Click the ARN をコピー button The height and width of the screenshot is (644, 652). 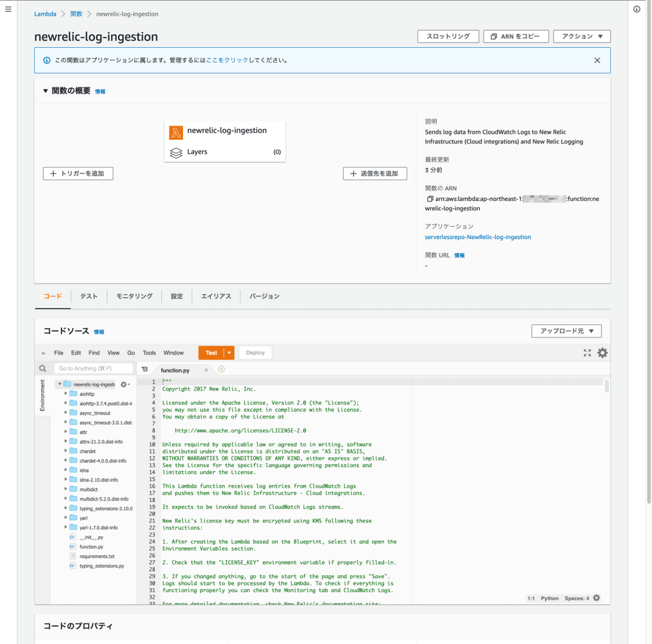(516, 36)
